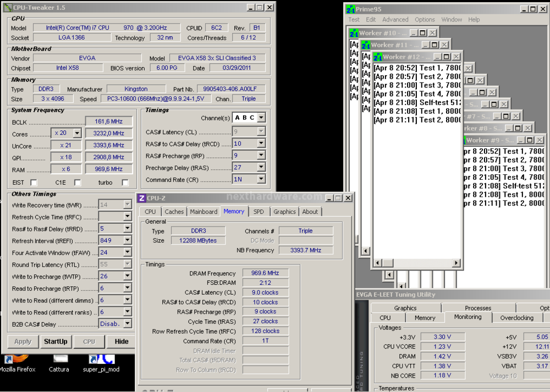Screen dimensions: 550x392
Task: Expand the Write to Precharge (tWTP) dropdown
Action: click(x=128, y=277)
